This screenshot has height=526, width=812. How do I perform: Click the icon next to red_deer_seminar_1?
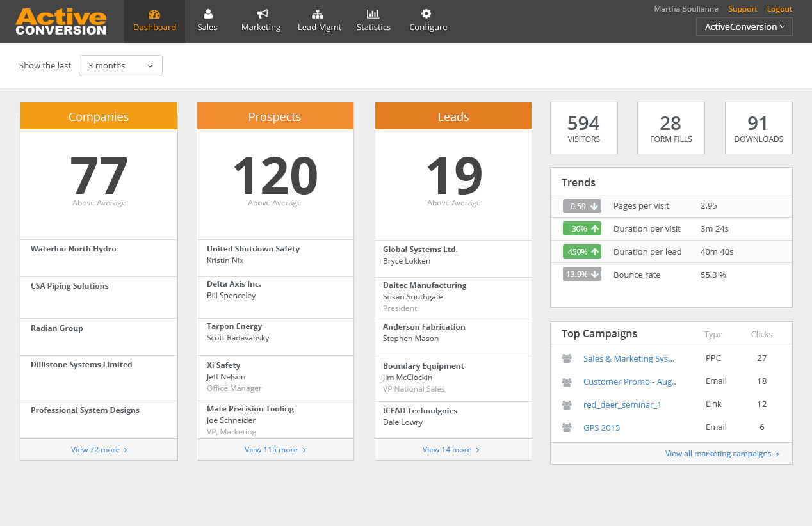(x=566, y=404)
